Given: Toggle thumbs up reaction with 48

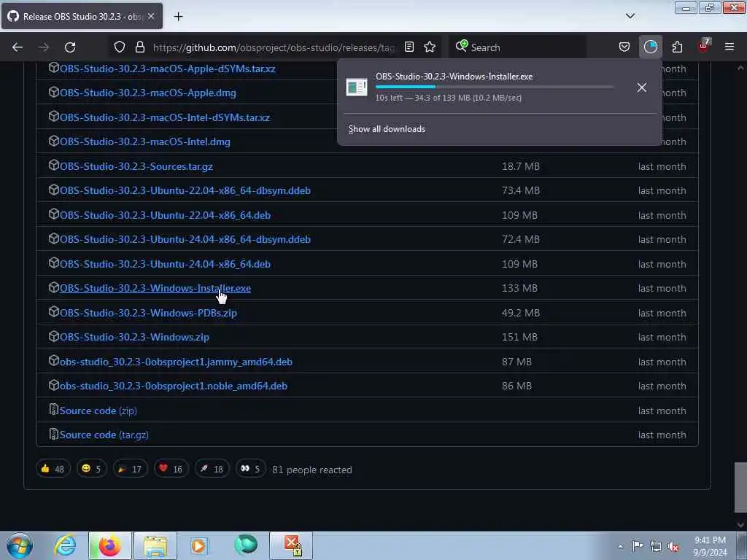Looking at the screenshot, I should [53, 469].
